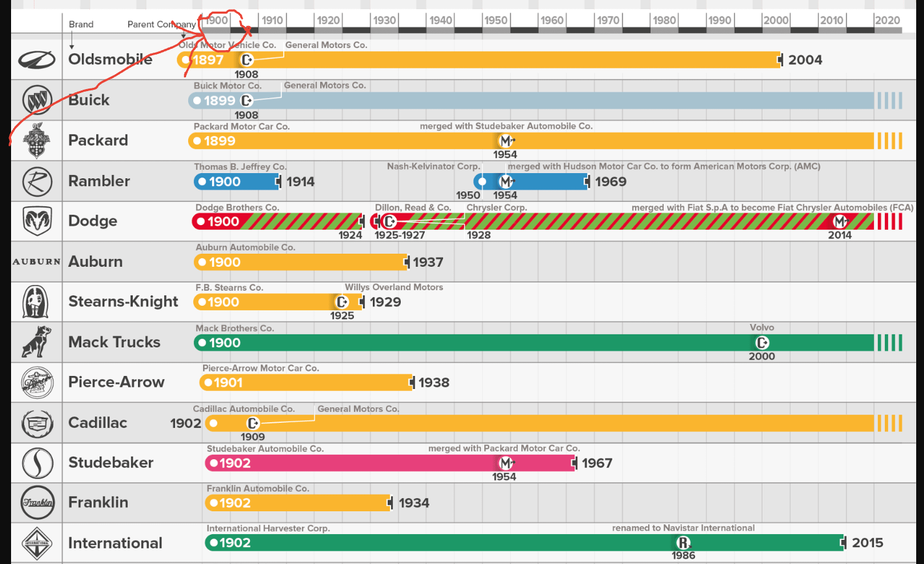
Task: Select Pierce-Arrow's 1938 end year
Action: click(x=434, y=383)
